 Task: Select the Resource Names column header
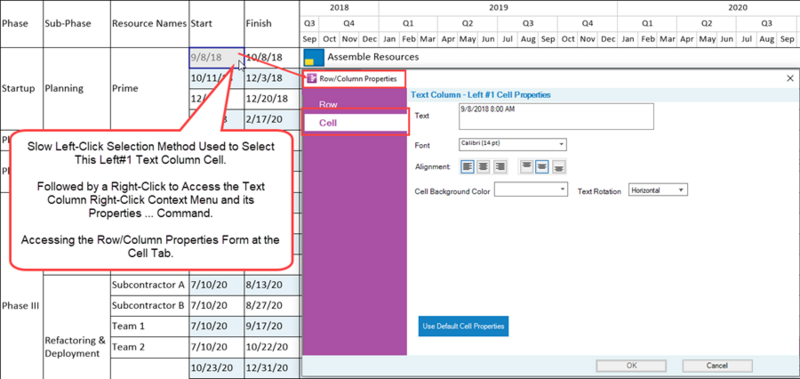click(x=149, y=23)
